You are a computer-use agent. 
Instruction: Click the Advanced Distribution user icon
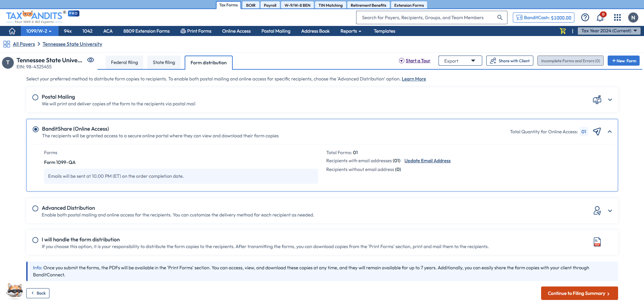597,211
